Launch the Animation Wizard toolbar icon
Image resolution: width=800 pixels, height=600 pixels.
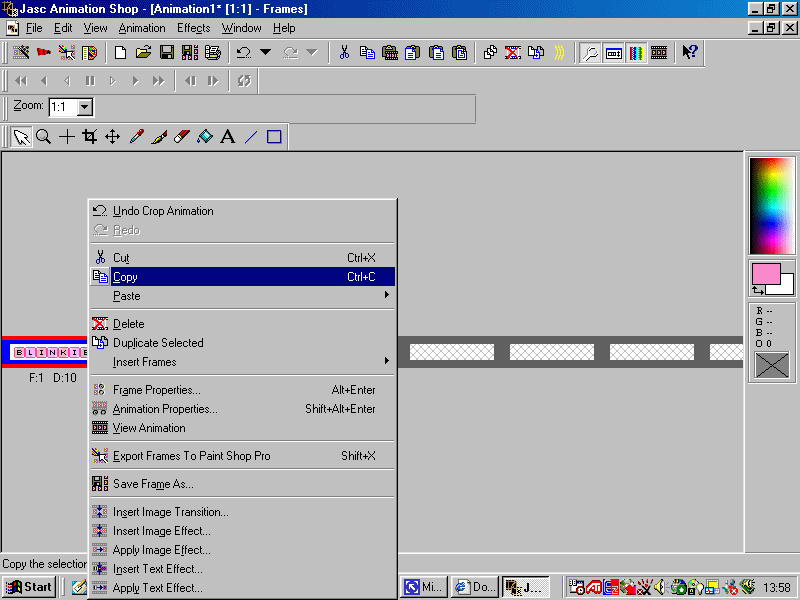coord(21,53)
